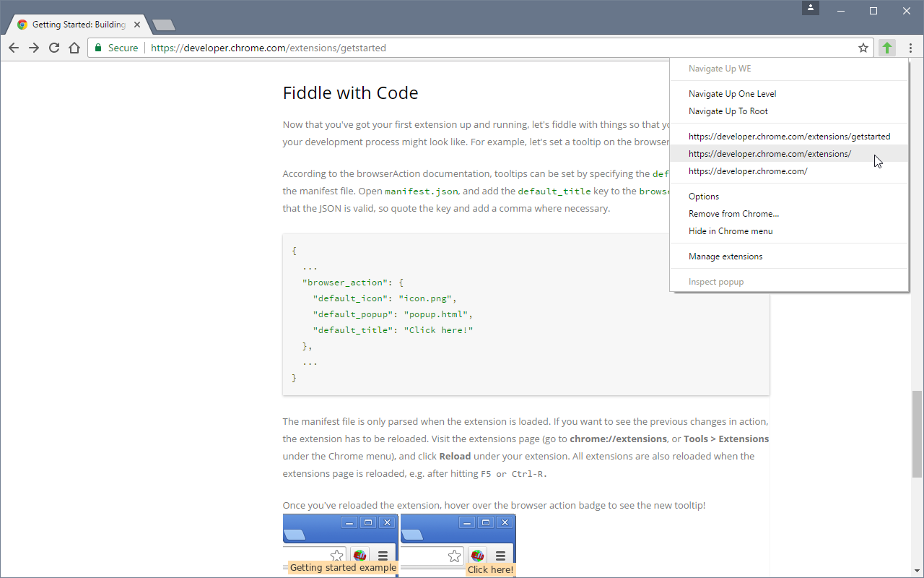Close the Getting Started tab
Viewport: 924px width, 578px height.
137,25
